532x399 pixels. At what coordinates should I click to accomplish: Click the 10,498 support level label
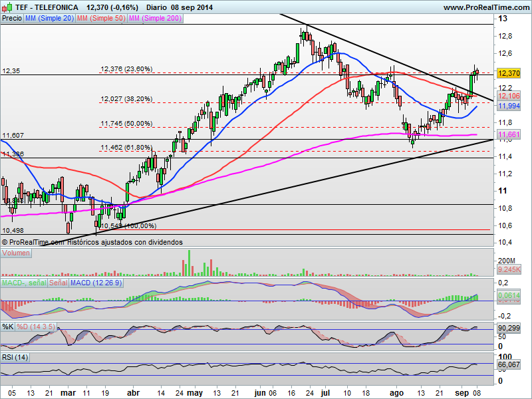coord(13,230)
